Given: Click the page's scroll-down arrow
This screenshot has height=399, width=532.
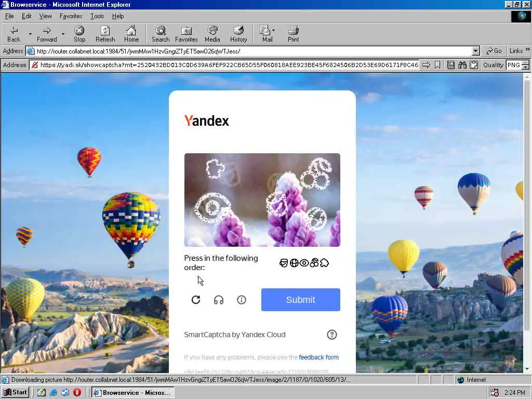Looking at the screenshot, I should point(527,369).
